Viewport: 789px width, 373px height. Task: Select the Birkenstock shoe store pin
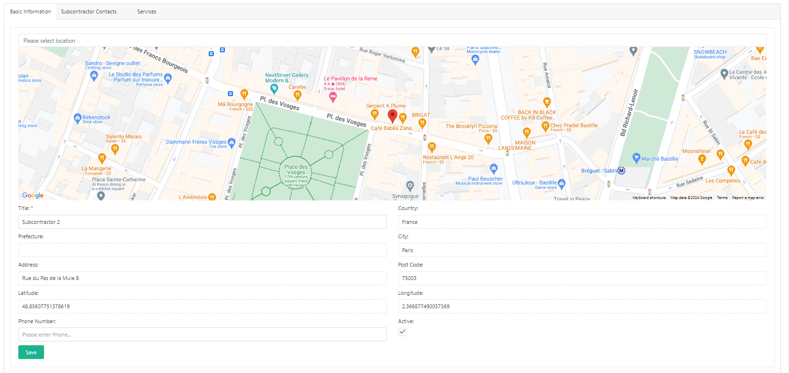77,118
